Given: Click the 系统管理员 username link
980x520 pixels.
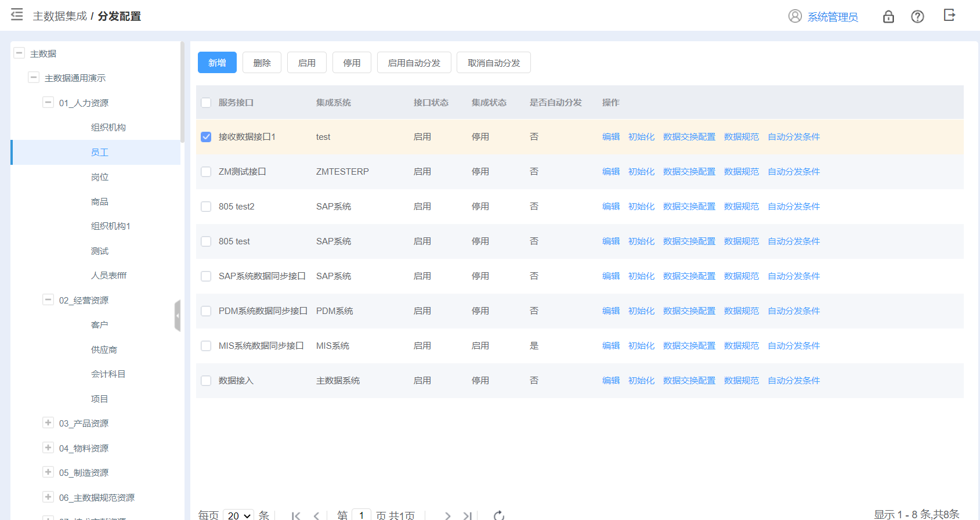Looking at the screenshot, I should [833, 17].
